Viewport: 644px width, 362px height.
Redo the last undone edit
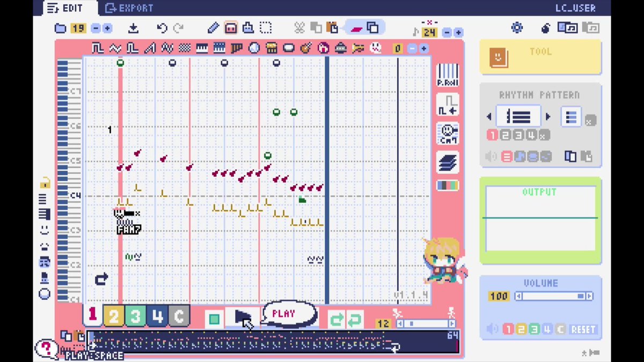[178, 28]
